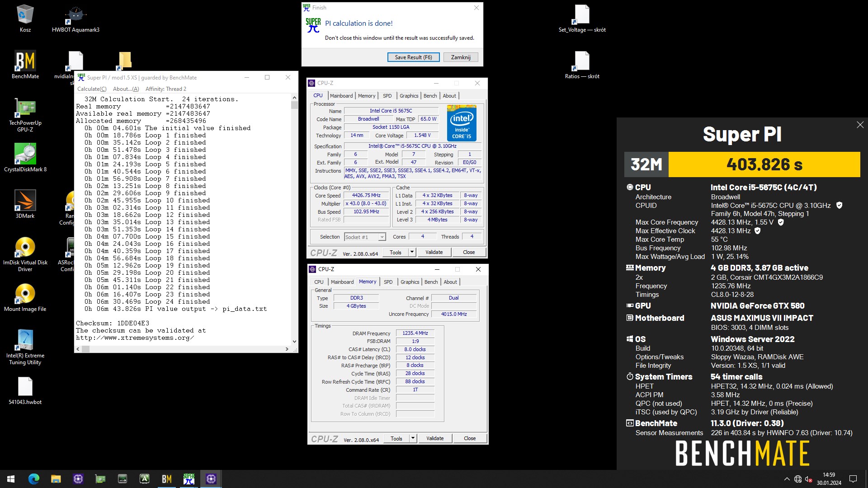Viewport: 868px width, 488px height.
Task: Open Bench tab in bottom CPU-Z window
Action: click(x=431, y=282)
